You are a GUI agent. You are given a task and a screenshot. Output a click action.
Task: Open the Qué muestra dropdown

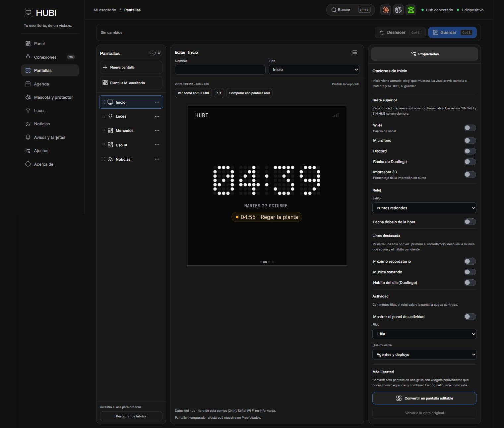(x=424, y=354)
